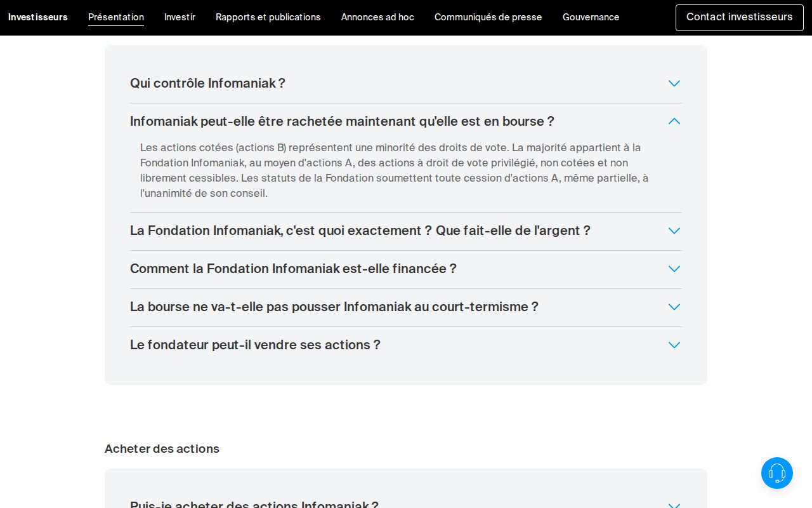Expand chevron for 'Puis-je acheter des actions Infomaniak ?'
Screen dimensions: 812x508
[674, 505]
